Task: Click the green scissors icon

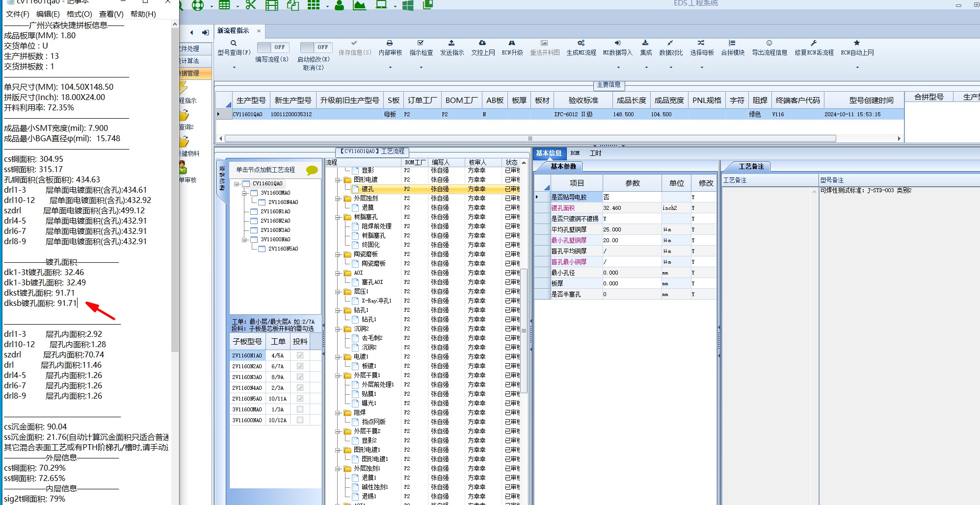Action: click(251, 5)
